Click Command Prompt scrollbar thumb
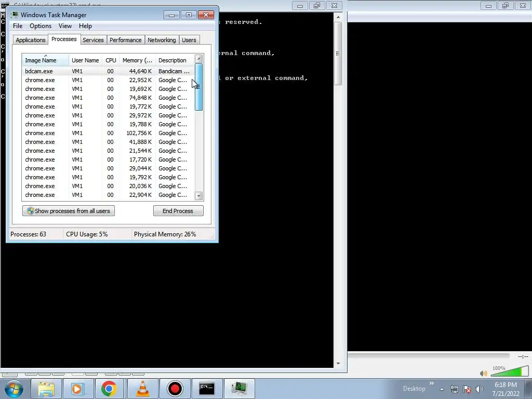 [338, 54]
